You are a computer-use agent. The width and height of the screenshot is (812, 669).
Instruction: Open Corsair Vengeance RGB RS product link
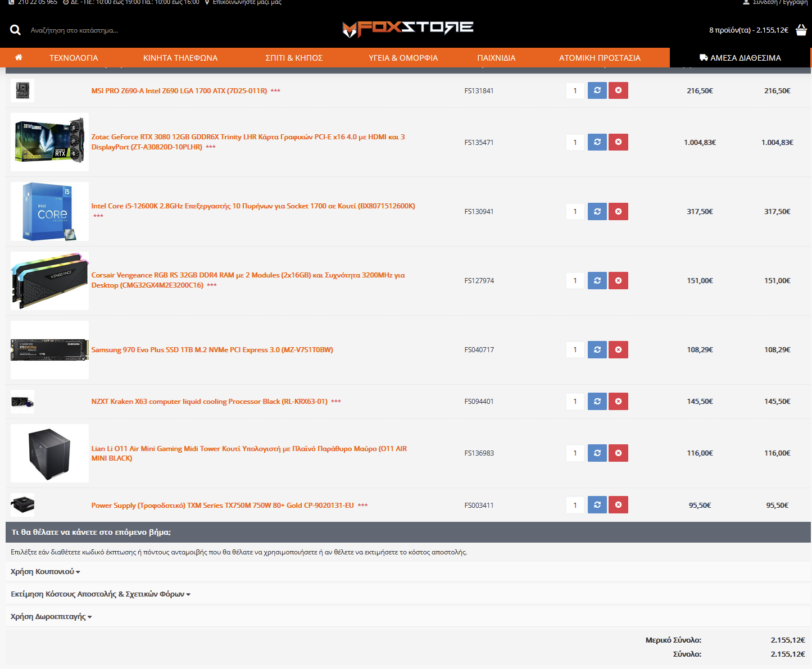click(x=248, y=280)
